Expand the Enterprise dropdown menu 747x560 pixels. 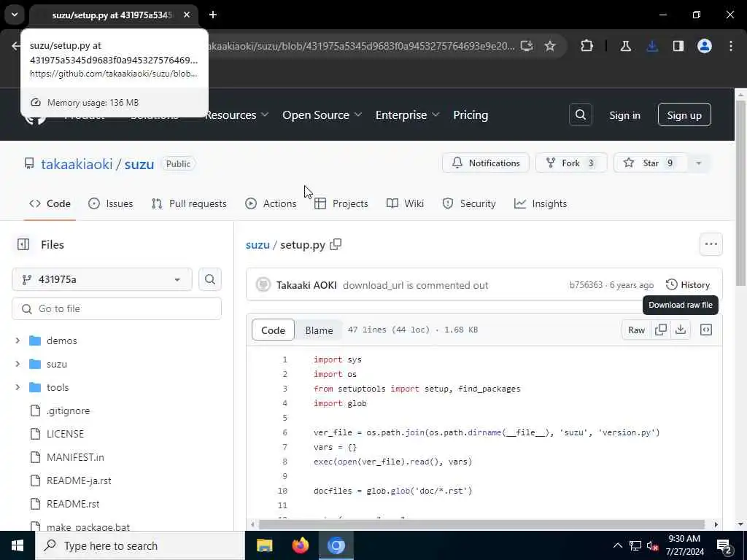(x=407, y=114)
